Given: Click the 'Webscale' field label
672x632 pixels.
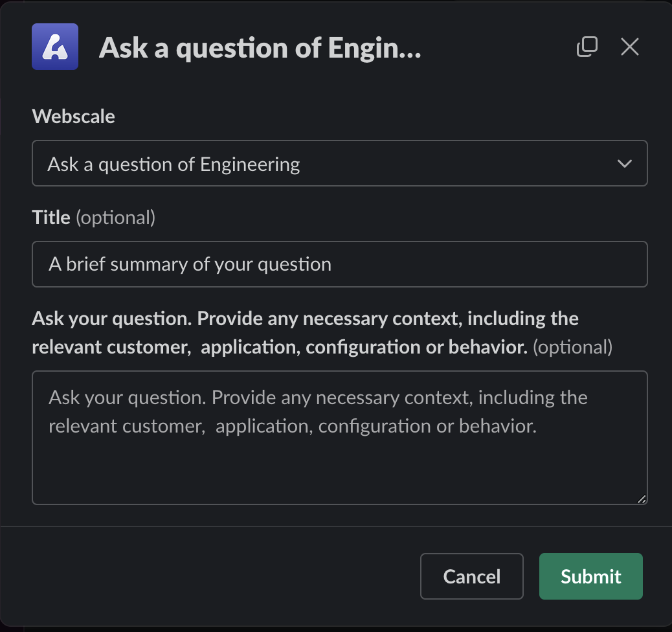Looking at the screenshot, I should click(74, 117).
